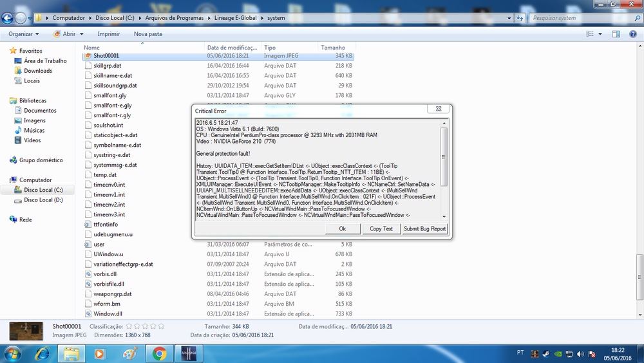Image resolution: width=644 pixels, height=363 pixels.
Task: Open the Windows Start menu
Action: click(13, 353)
